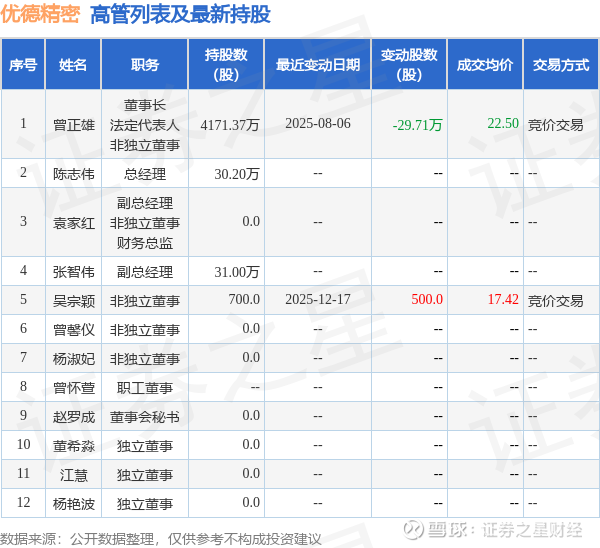
Task: Click the red change value 500.0
Action: click(427, 299)
